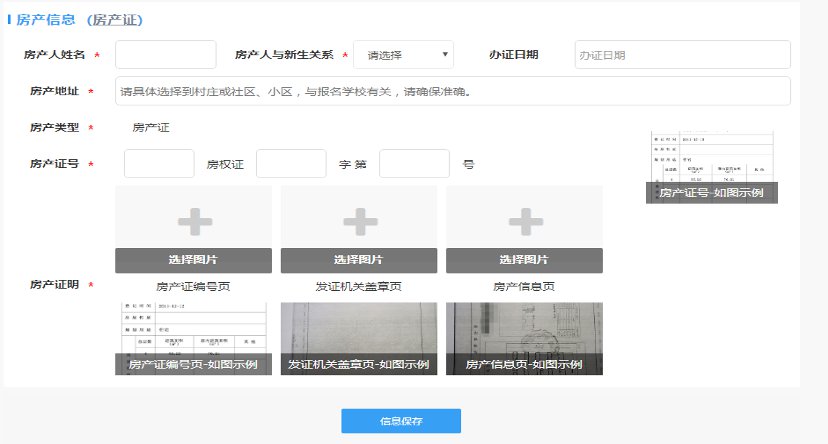
Task: Open the 房产信息页-如图示例 sample image
Action: (x=524, y=339)
